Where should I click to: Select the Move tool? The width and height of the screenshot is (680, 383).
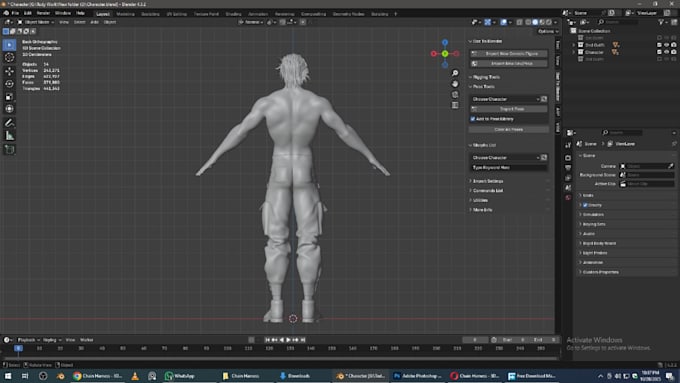click(9, 71)
